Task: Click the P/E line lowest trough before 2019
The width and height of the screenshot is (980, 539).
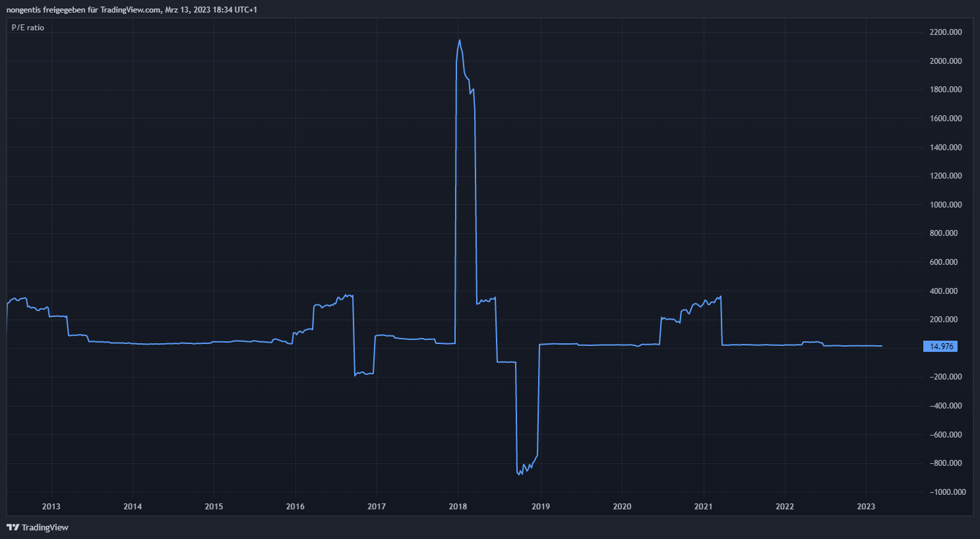Action: click(520, 474)
